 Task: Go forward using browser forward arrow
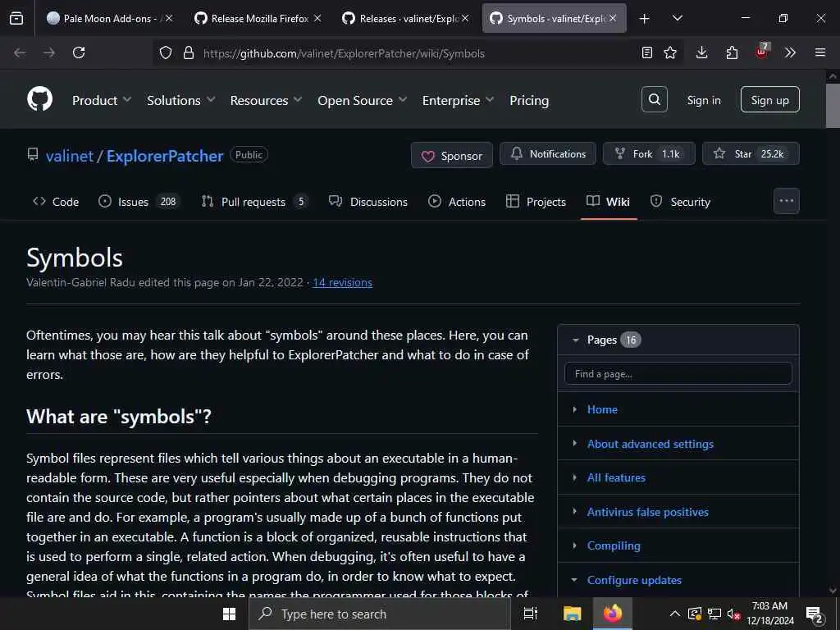[48, 52]
